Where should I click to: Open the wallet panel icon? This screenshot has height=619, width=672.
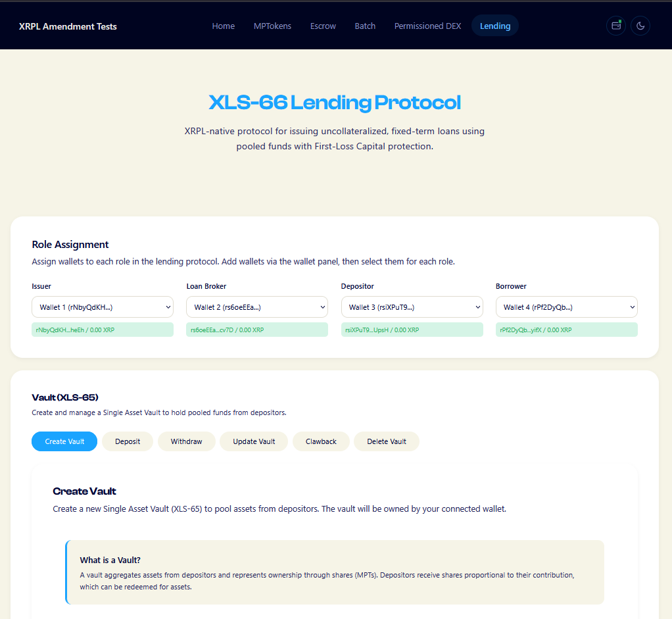(x=616, y=26)
